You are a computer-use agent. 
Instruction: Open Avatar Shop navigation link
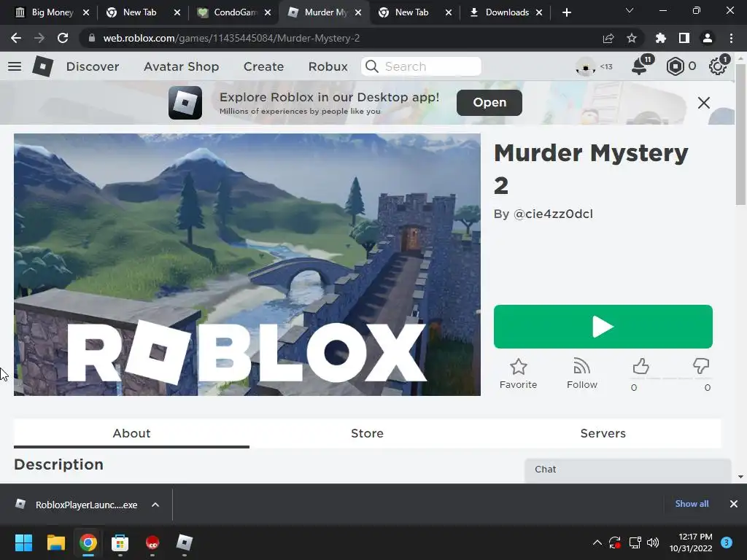182,66
